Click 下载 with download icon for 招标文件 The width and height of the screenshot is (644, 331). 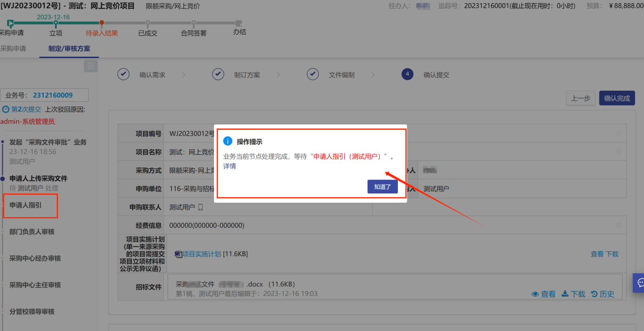(x=573, y=294)
